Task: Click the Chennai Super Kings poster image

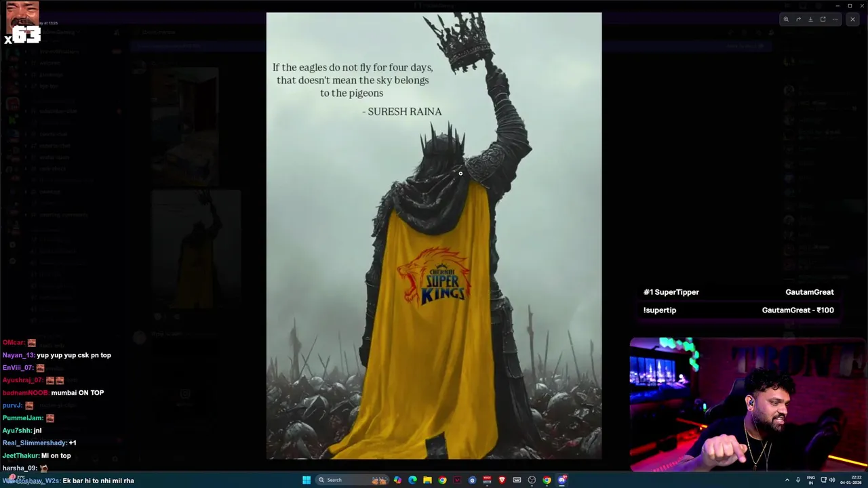Action: tap(434, 236)
